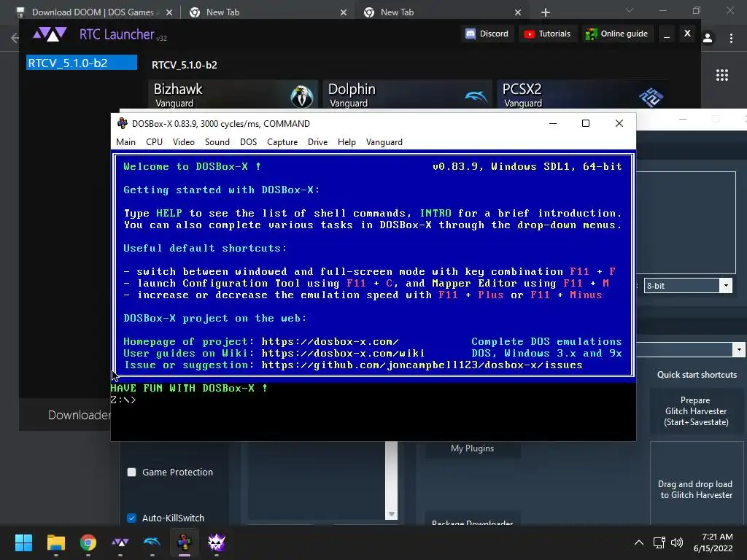Open the YouTube Tutorials button
Image resolution: width=747 pixels, height=560 pixels.
point(547,34)
